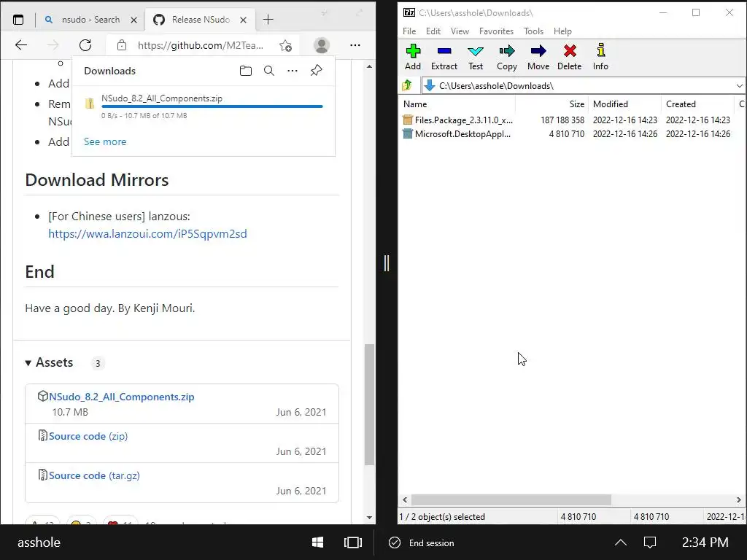Open the 7-Zip address path dropdown
This screenshot has height=560, width=747.
point(739,86)
